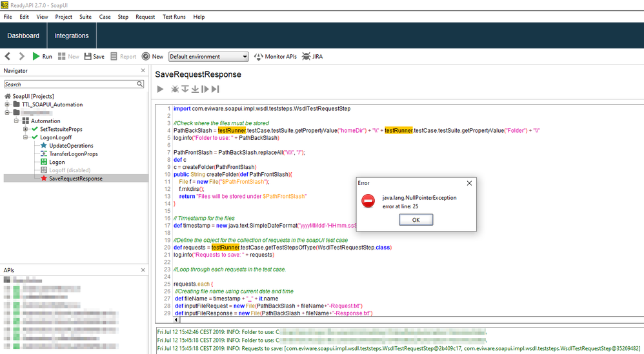Expand the TTL_SOAPUI_Automation project node
The image size is (644, 354).
click(x=8, y=104)
